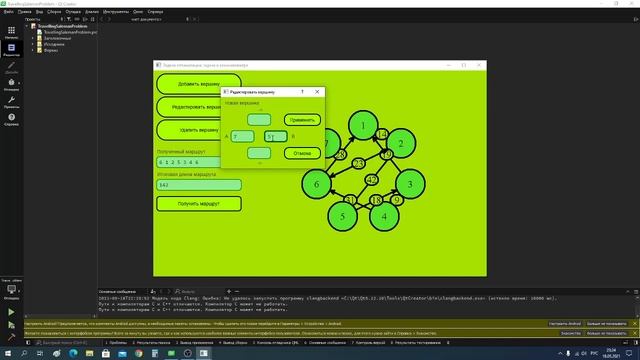This screenshot has height=360, width=640.
Task: Open the Отладка menu
Action: point(73,12)
